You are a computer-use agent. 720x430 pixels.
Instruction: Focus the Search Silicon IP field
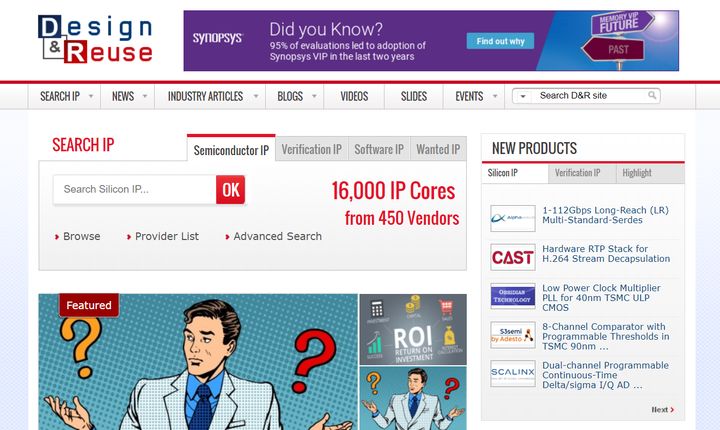click(x=135, y=189)
